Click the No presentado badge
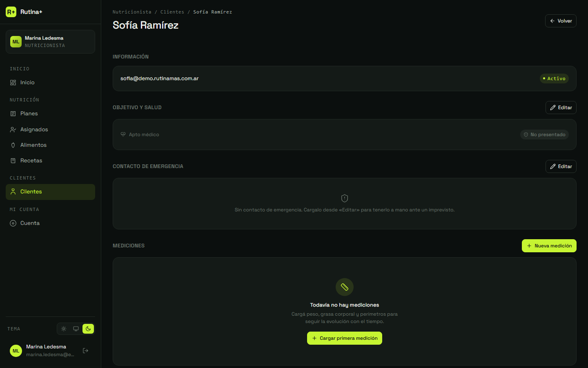The width and height of the screenshot is (588, 368). pyautogui.click(x=544, y=135)
